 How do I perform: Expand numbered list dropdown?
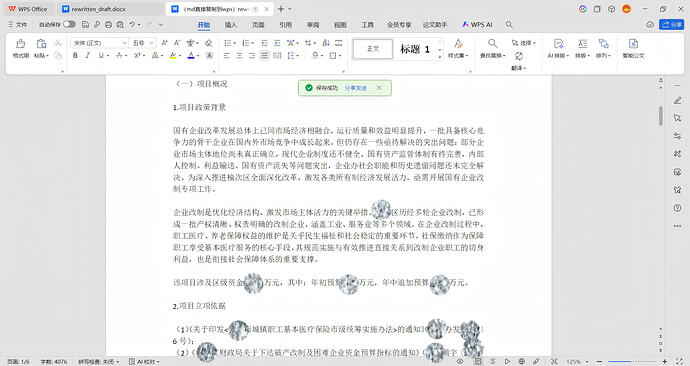253,43
